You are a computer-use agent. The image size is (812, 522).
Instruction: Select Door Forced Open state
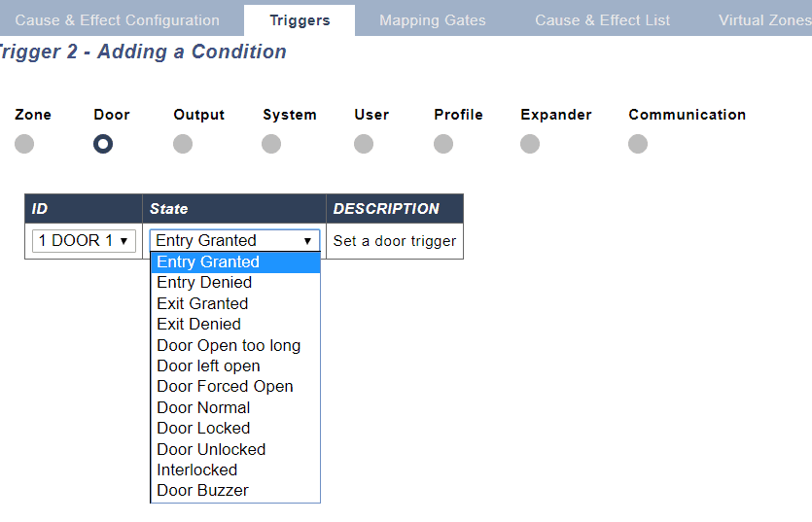(225, 387)
